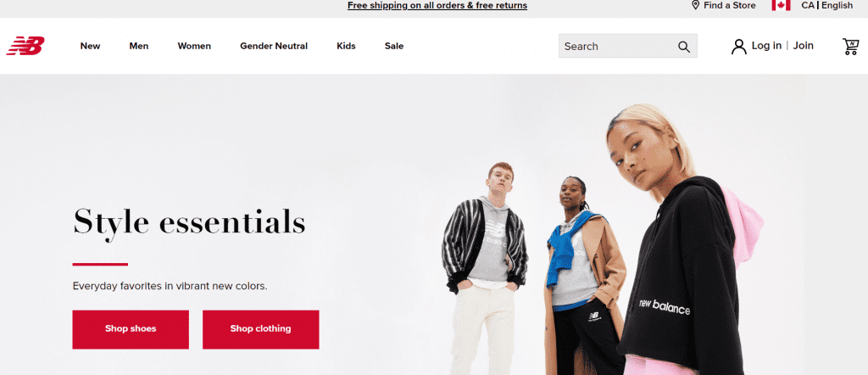Open the CA English region selector
This screenshot has width=868, height=375.
click(827, 6)
